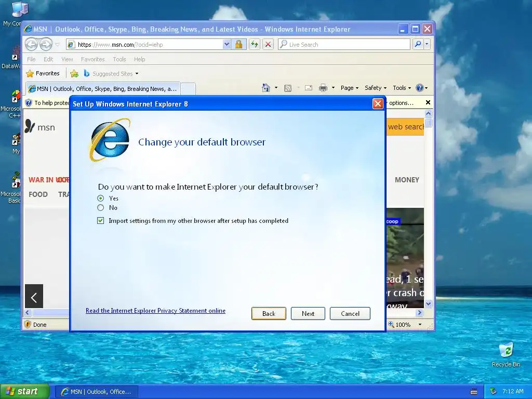The image size is (532, 399).
Task: Click the MSN taskbar window button
Action: coord(96,392)
